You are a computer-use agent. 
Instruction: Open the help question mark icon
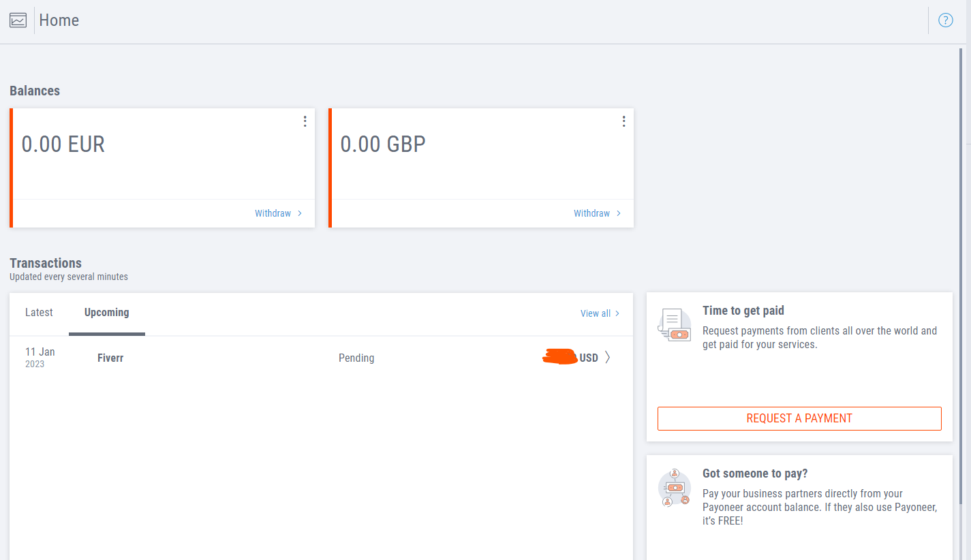[946, 20]
